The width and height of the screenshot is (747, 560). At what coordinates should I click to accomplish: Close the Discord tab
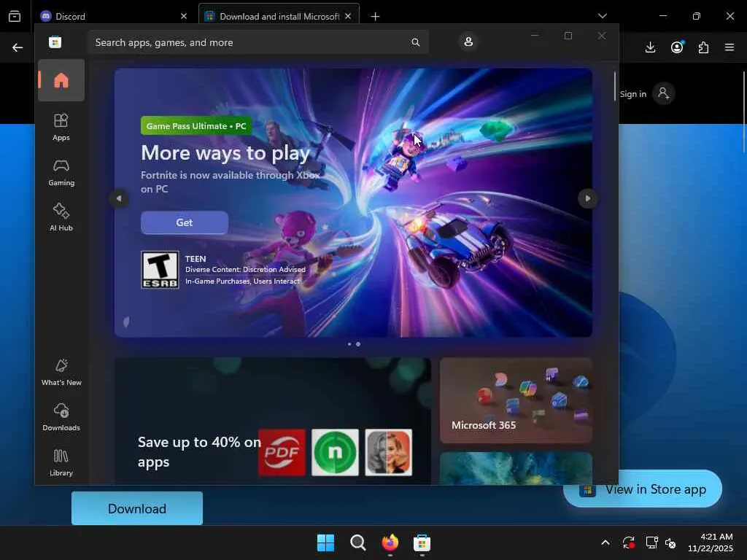pyautogui.click(x=184, y=16)
